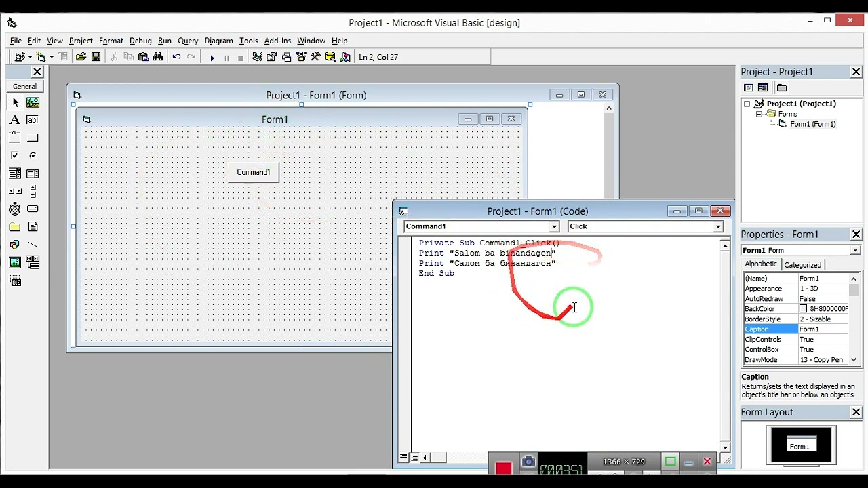Switch to the Categorized properties tab
This screenshot has height=488, width=868.
[x=803, y=265]
